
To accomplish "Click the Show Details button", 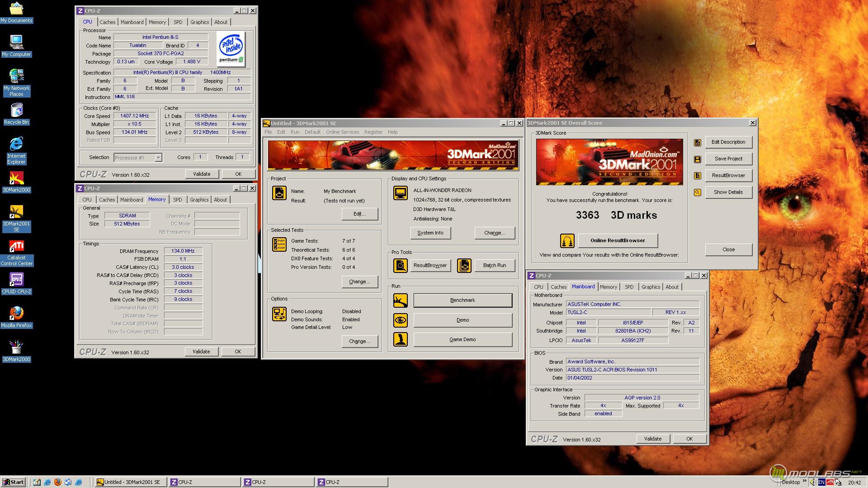I will tap(728, 192).
